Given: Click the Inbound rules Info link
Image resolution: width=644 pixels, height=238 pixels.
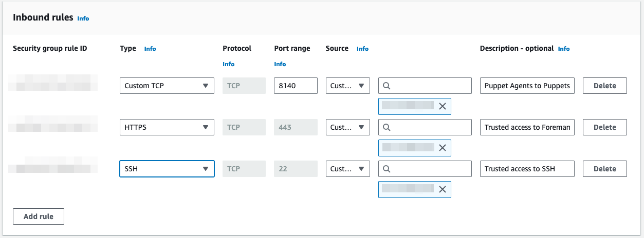Looking at the screenshot, I should coord(83,18).
